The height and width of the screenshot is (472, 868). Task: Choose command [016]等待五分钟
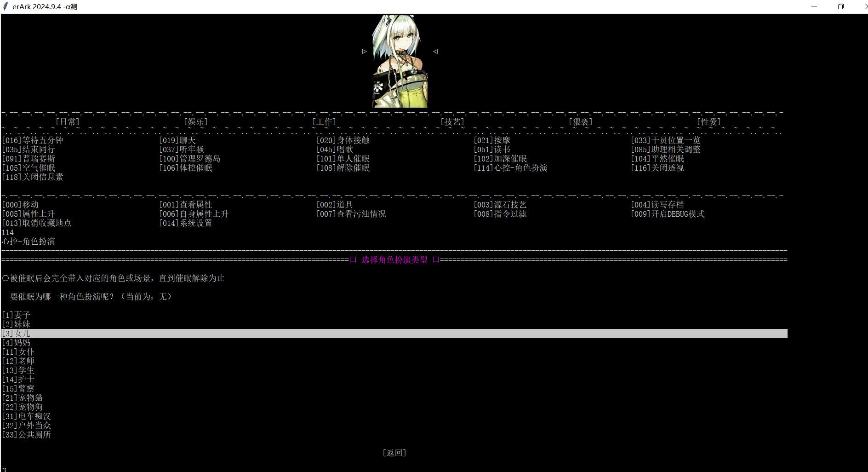[33, 140]
